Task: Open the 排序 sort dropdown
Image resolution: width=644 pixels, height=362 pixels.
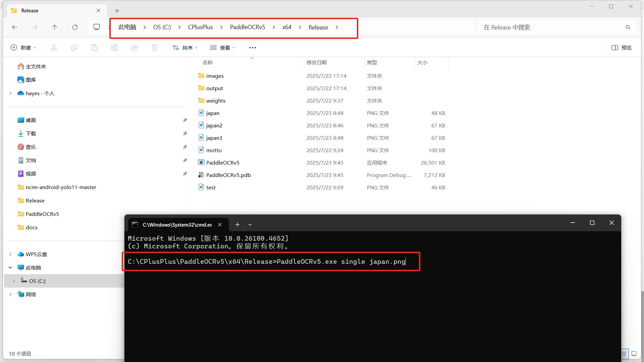Action: 185,48
